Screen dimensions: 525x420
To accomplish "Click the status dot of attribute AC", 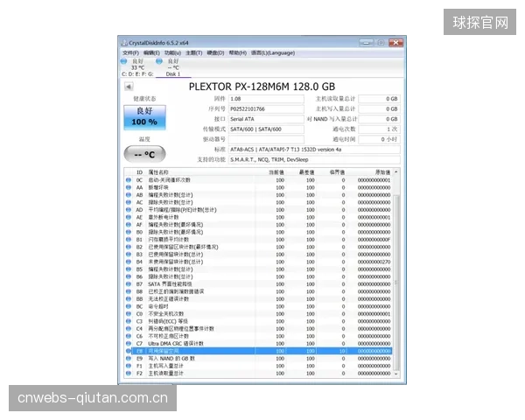I will click(x=129, y=202).
